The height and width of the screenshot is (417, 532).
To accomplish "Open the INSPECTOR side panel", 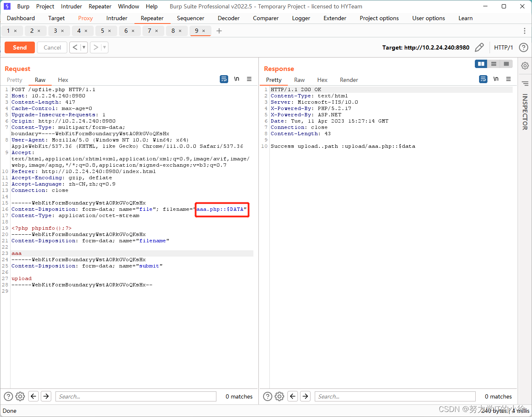I will [x=525, y=112].
